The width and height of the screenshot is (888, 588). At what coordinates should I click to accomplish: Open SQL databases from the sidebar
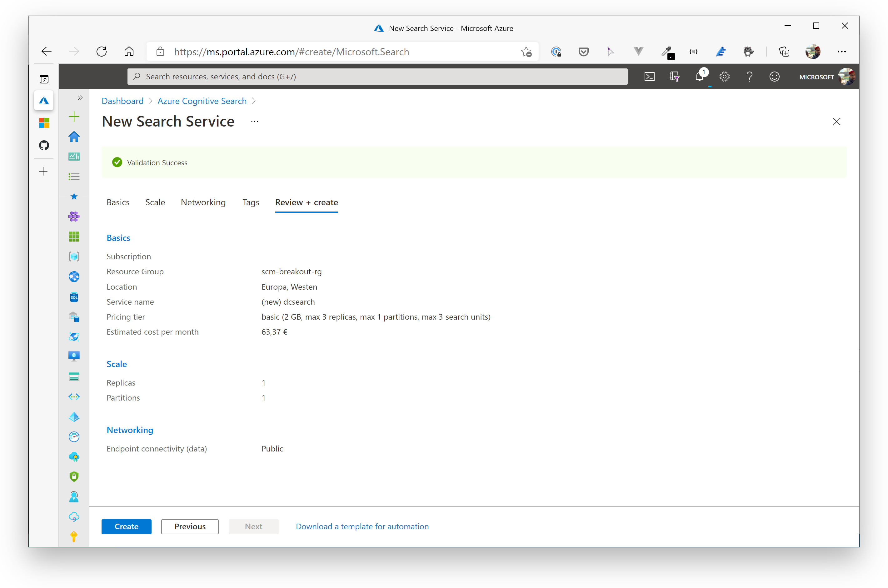[74, 297]
